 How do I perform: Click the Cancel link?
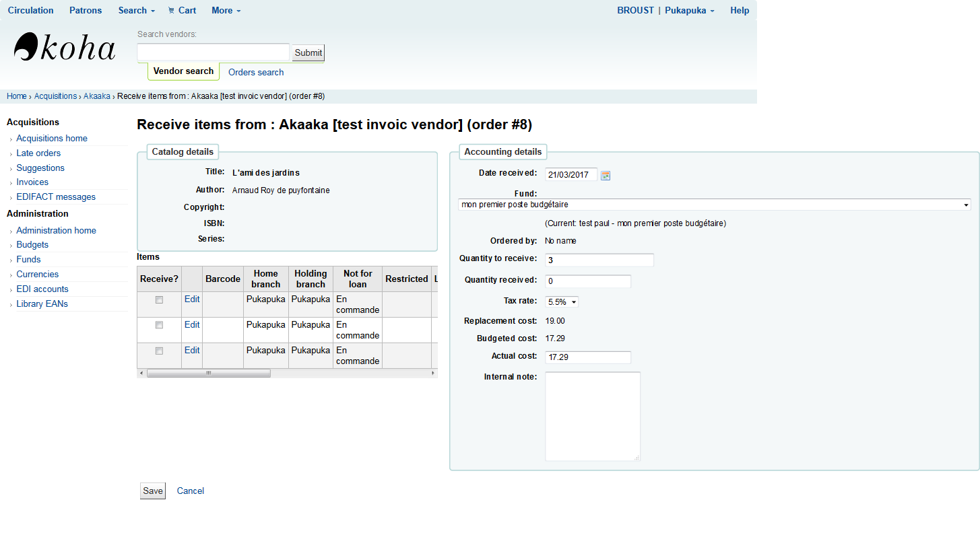click(191, 491)
